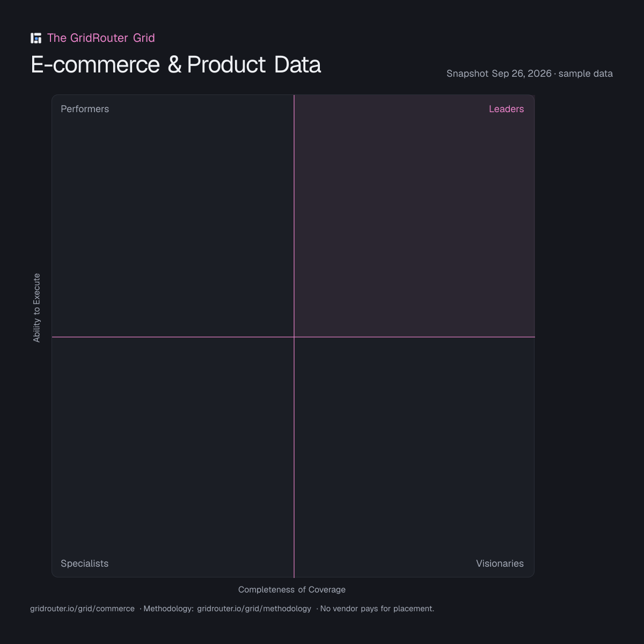Viewport: 644px width, 644px height.
Task: Click the 'Completeness of Coverage' axis label
Action: point(292,589)
